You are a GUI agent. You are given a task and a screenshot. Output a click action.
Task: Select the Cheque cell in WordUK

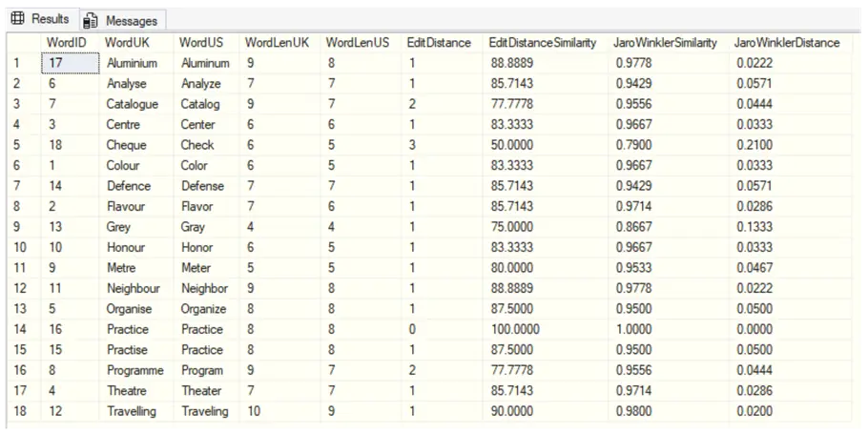point(127,145)
